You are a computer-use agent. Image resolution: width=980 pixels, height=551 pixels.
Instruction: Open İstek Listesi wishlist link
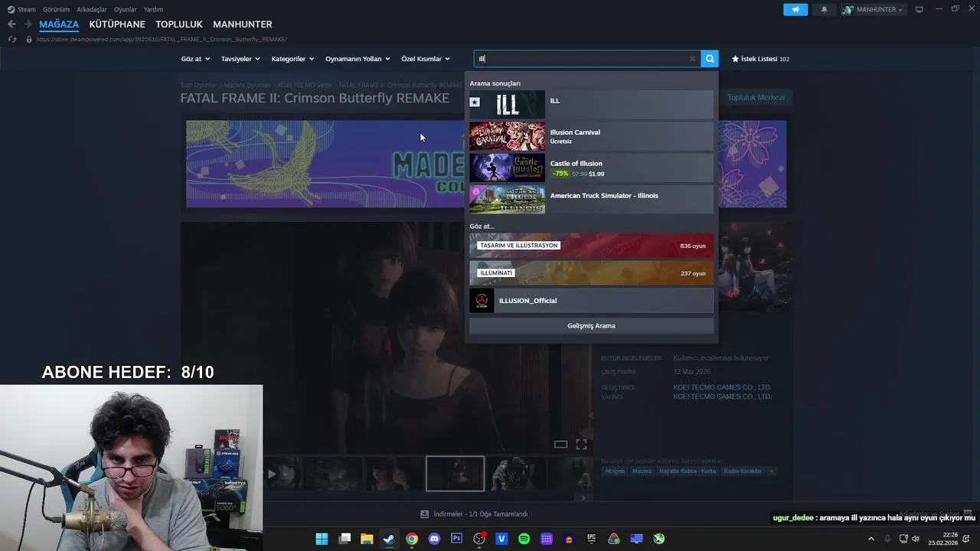[760, 59]
